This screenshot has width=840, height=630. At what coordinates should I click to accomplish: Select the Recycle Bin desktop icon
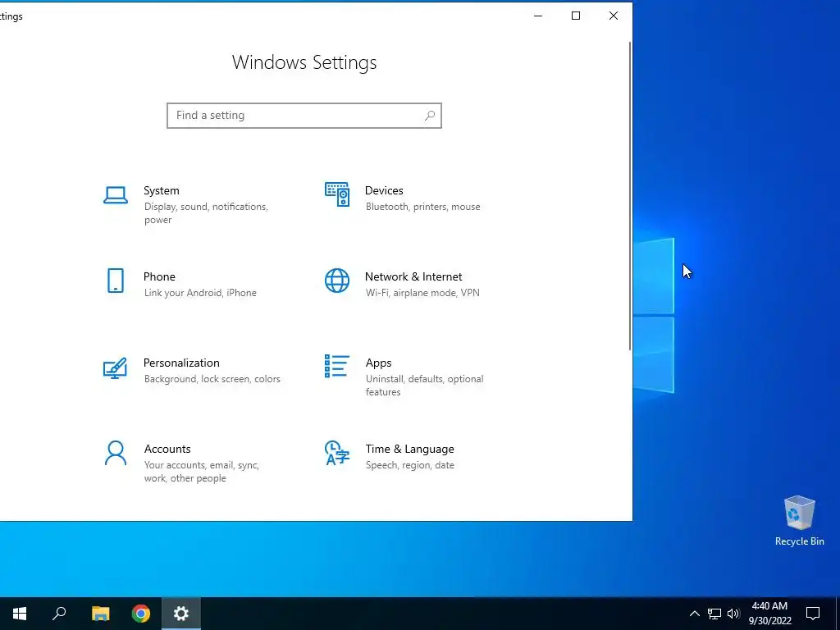tap(799, 521)
